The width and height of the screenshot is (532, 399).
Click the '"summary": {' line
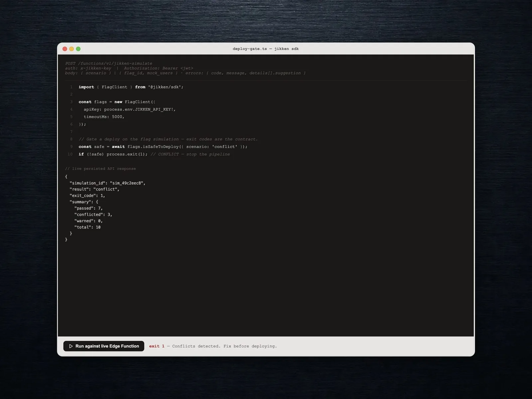[84, 202]
